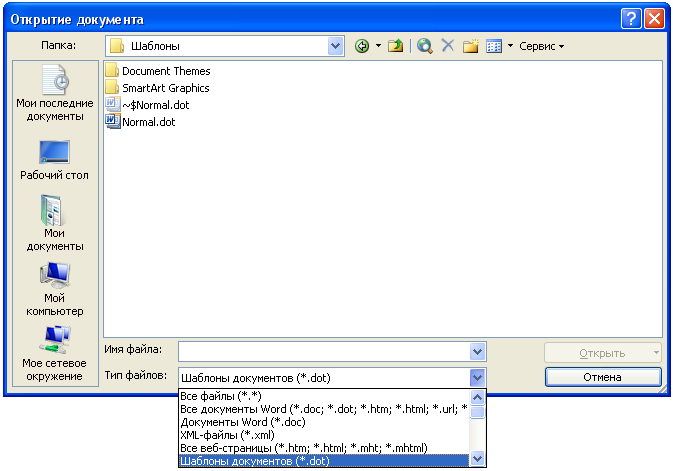The image size is (673, 471).
Task: Click the Views icon in the toolbar
Action: tap(494, 46)
